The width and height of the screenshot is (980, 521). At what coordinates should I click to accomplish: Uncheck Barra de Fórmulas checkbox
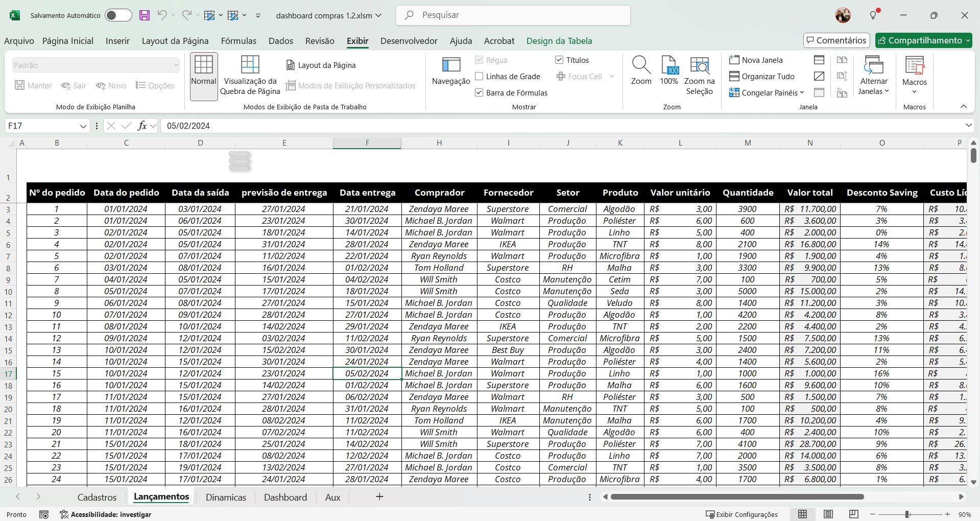(479, 92)
